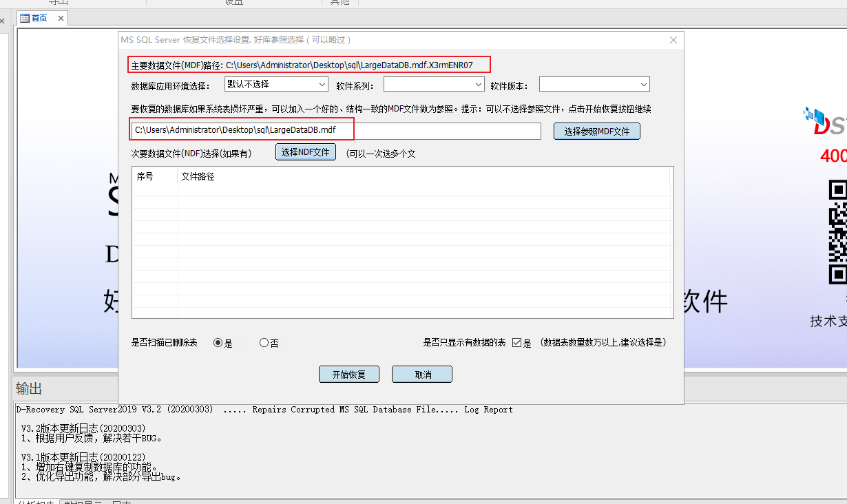Cancel the dialog with 取消 button
This screenshot has width=847, height=504.
422,375
